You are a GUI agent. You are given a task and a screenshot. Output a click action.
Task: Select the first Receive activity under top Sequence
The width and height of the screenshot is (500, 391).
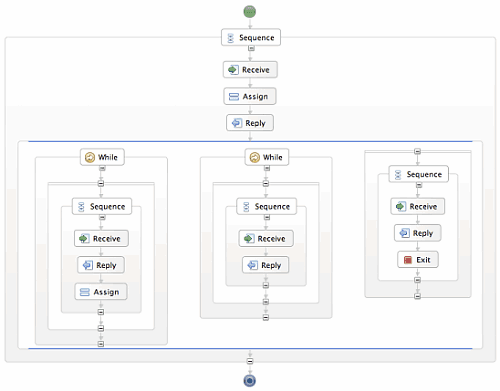point(250,70)
